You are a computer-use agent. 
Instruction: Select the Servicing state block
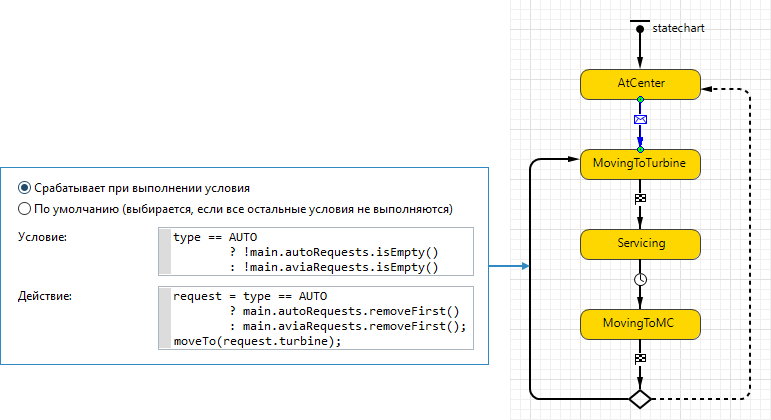(x=640, y=244)
